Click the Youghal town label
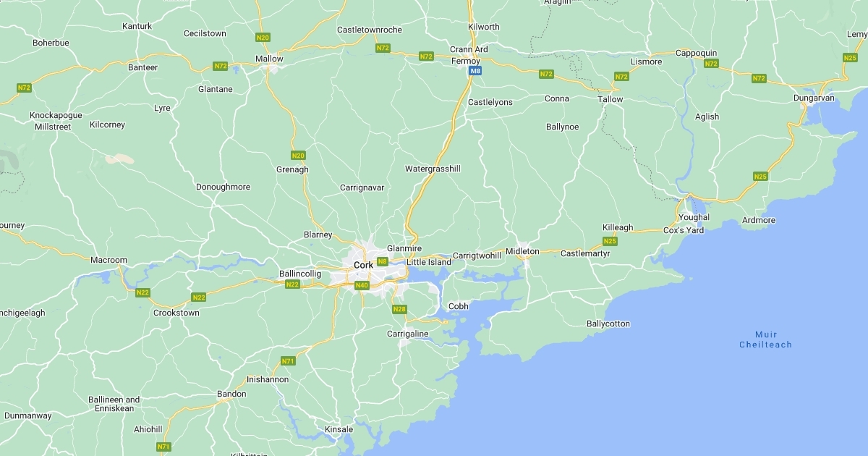This screenshot has height=456, width=868. pyautogui.click(x=694, y=217)
